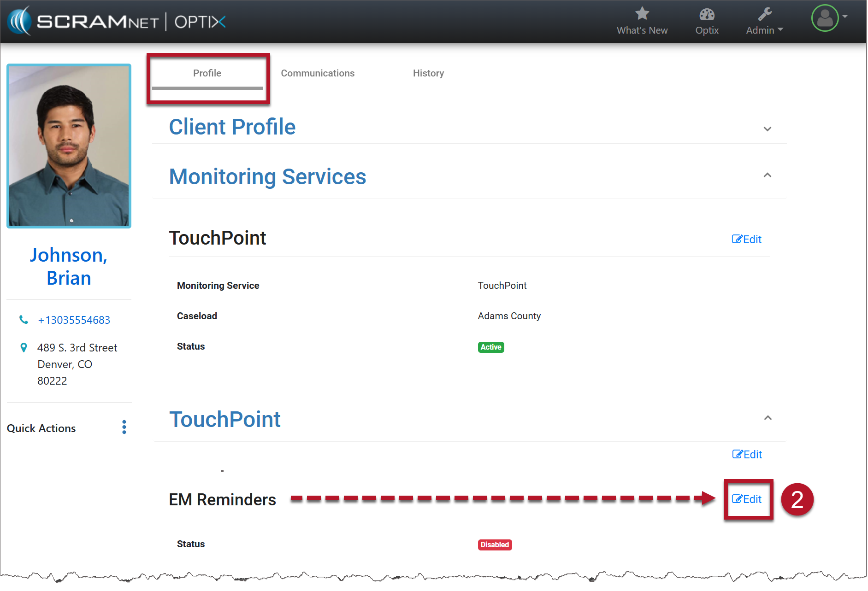Click the What's New star icon
The width and height of the screenshot is (868, 591).
(642, 14)
